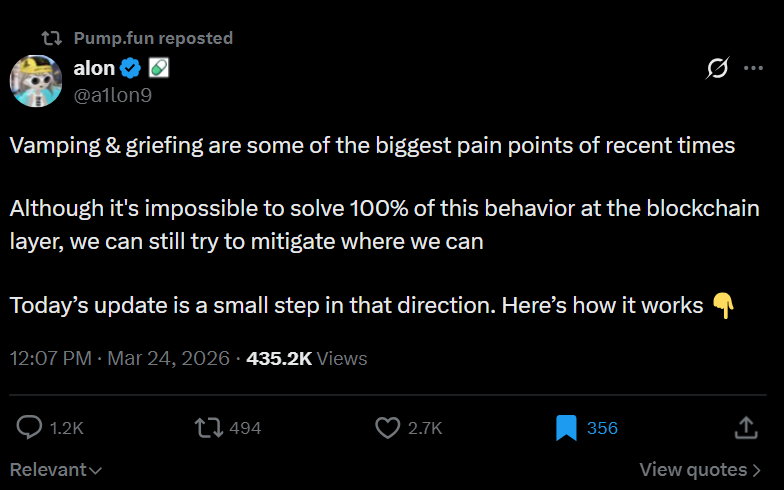Open the share icon menu
The height and width of the screenshot is (490, 784).
(746, 428)
